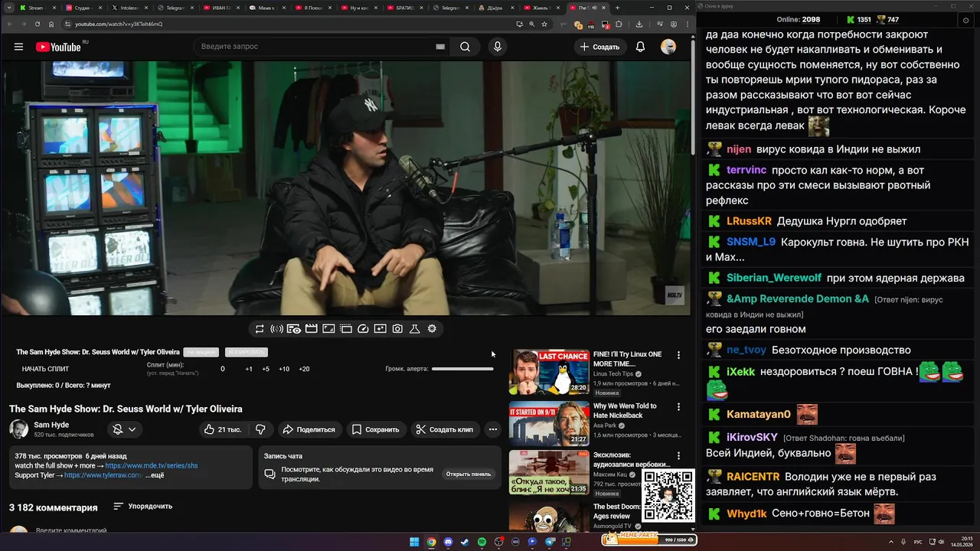Screen dimensions: 980x551
Task: Toggle loop icon in enhancer toolbar
Action: [x=260, y=328]
